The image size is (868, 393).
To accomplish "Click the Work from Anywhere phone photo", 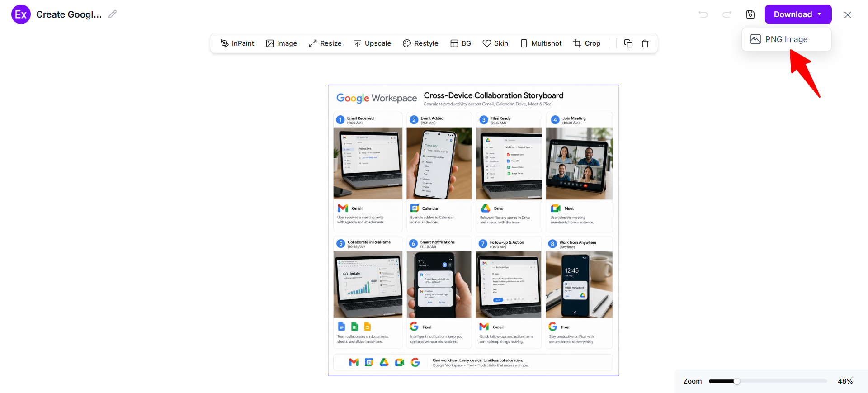I will coord(579,284).
